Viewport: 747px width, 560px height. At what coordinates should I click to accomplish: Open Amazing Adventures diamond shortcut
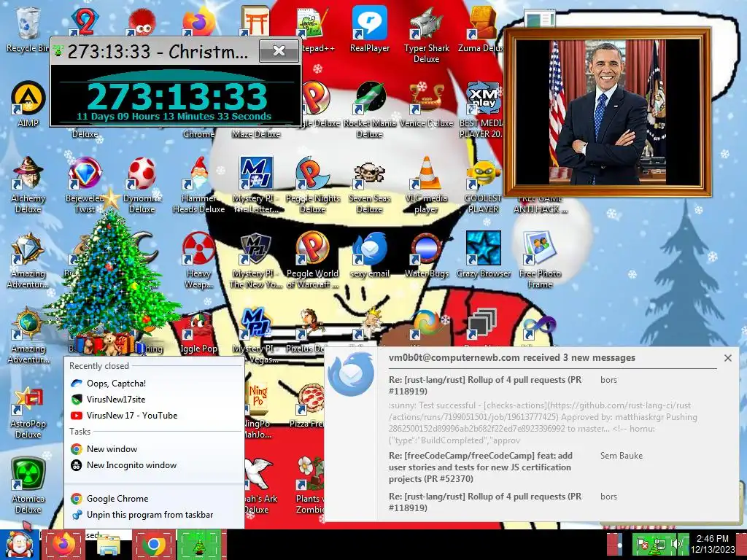28,260
